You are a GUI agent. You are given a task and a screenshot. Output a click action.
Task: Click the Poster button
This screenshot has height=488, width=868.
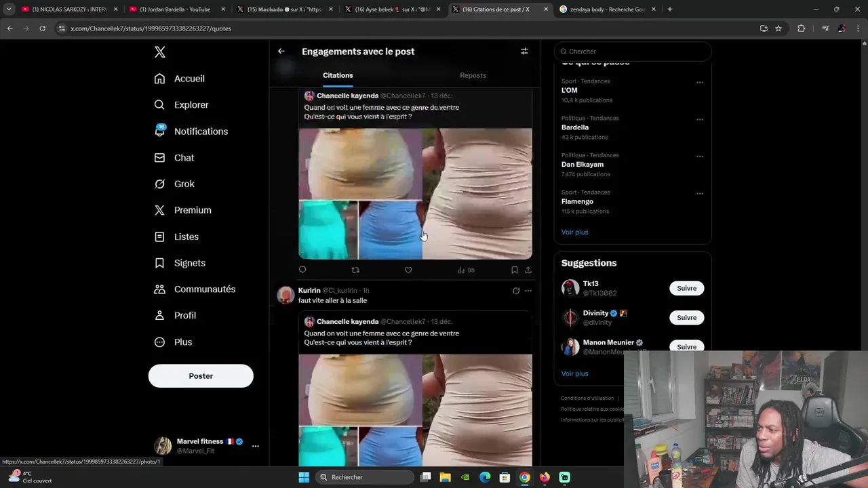pos(201,376)
